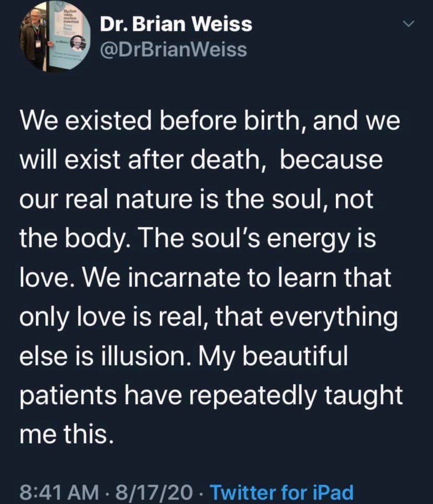
Task: Click the line "patients have repeatedly taught"
Action: click(x=211, y=396)
